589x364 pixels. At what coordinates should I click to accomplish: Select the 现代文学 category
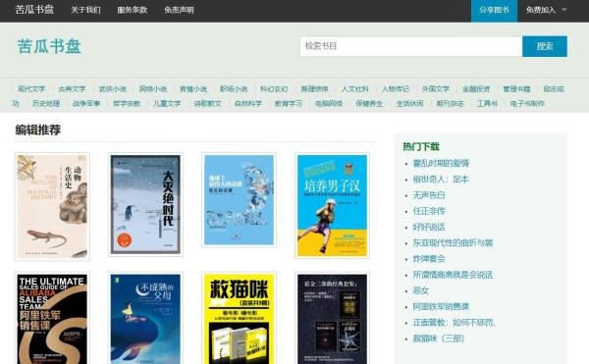(31, 89)
